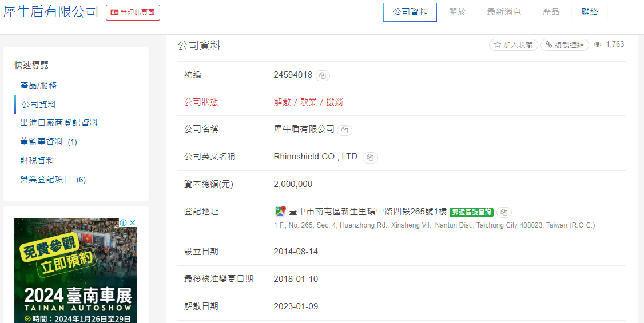Click 管理此頁面 button
The width and height of the screenshot is (644, 323).
(x=133, y=13)
